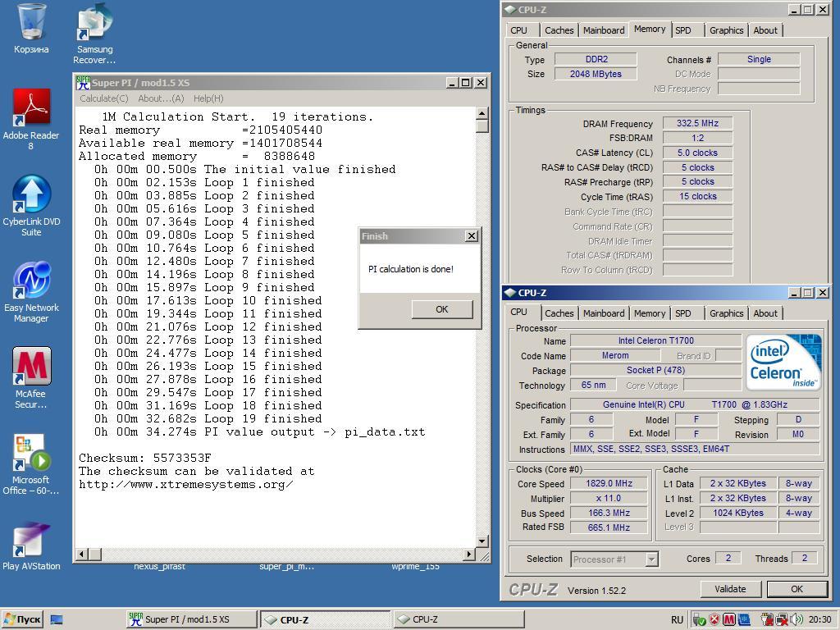Select CPU tab in the background CPU-Z memory window

pyautogui.click(x=518, y=30)
